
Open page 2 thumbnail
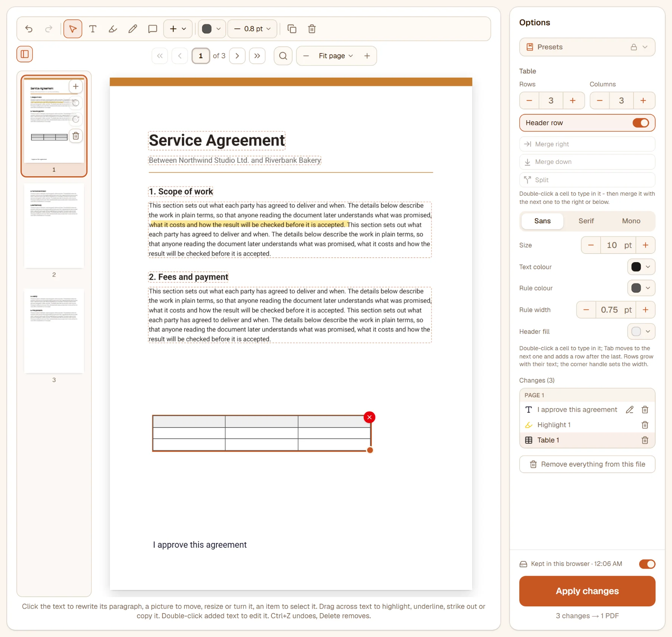pyautogui.click(x=54, y=226)
